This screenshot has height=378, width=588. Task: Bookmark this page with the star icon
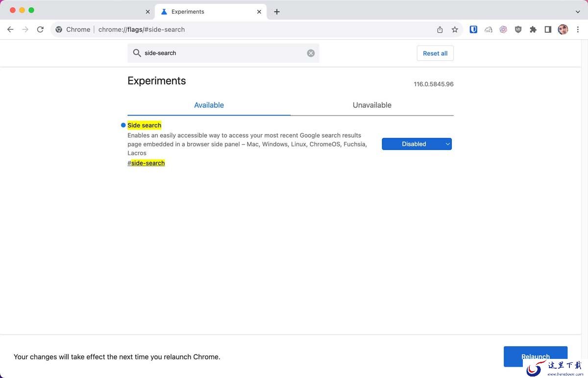coord(455,29)
